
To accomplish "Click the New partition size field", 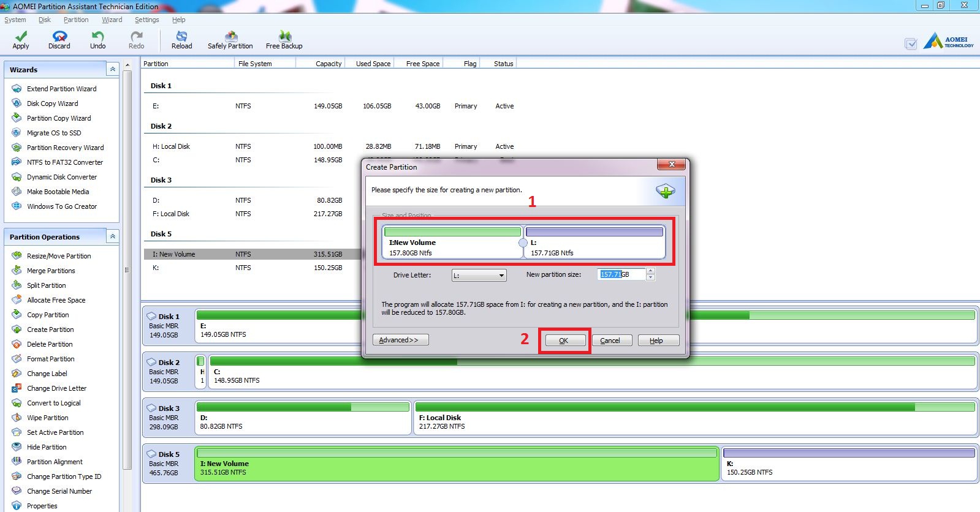I will click(x=621, y=274).
